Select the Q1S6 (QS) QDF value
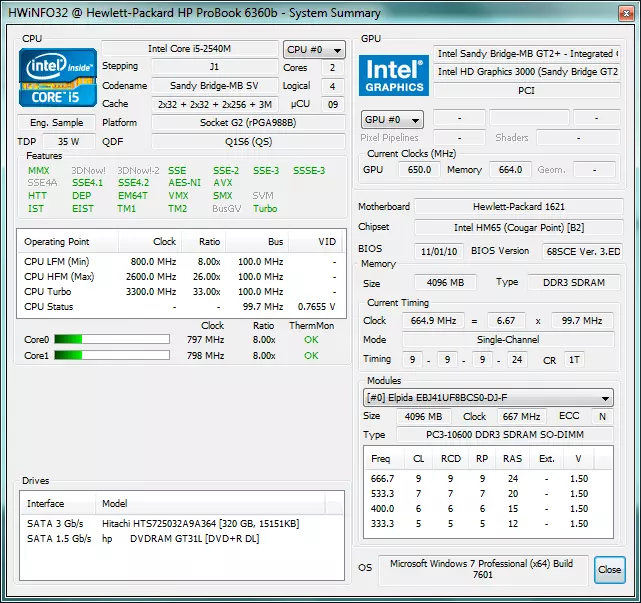This screenshot has height=603, width=641. tap(248, 142)
